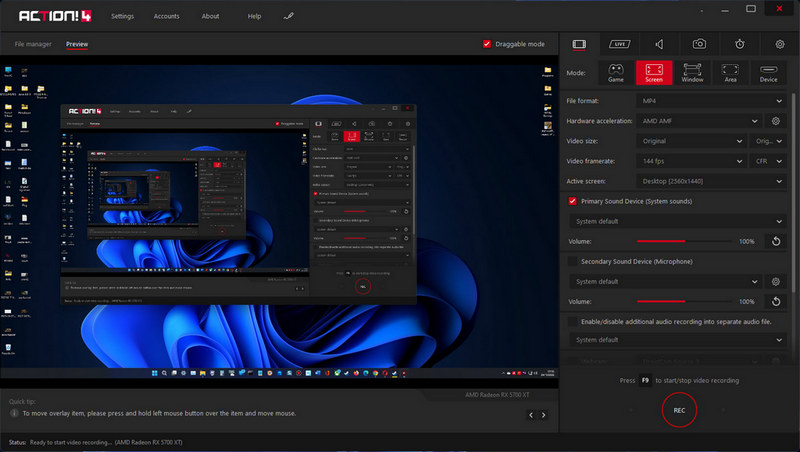Image resolution: width=800 pixels, height=452 pixels.
Task: Click the large REC button in the right panel
Action: coord(679,410)
